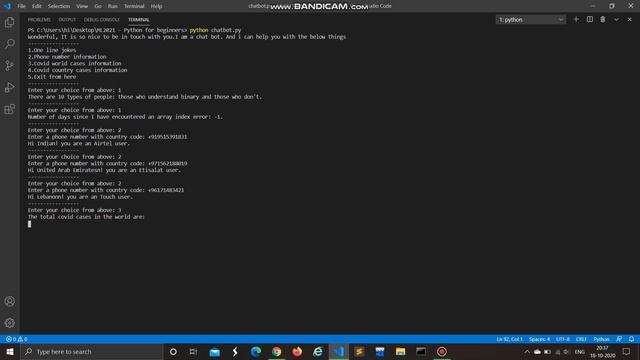Click the terminal cursor input line
The height and width of the screenshot is (360, 640).
[29, 224]
